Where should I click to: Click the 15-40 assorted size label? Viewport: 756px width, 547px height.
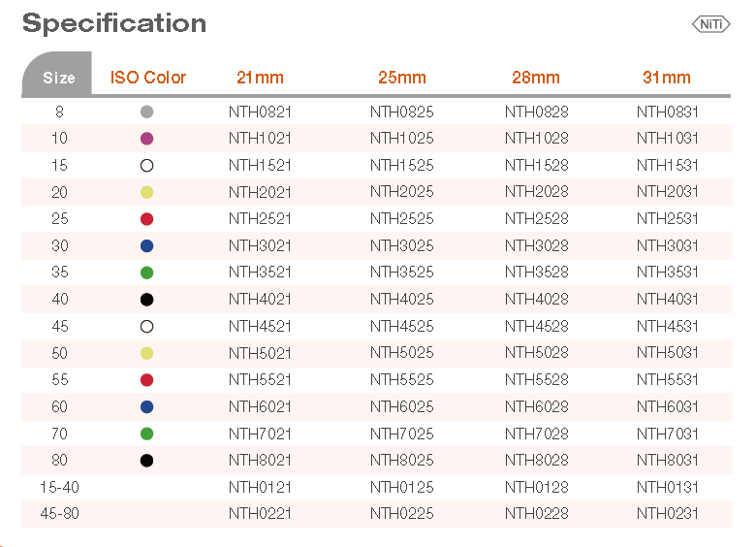pyautogui.click(x=59, y=487)
